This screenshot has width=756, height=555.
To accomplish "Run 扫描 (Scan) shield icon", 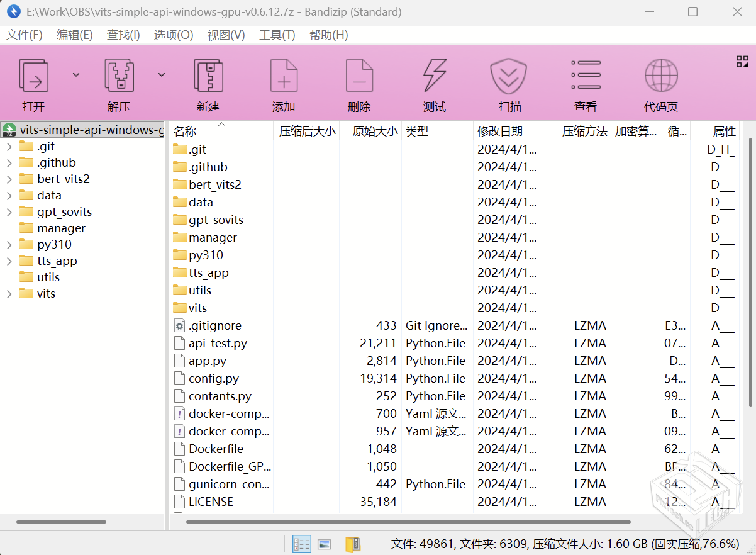I will (x=509, y=76).
